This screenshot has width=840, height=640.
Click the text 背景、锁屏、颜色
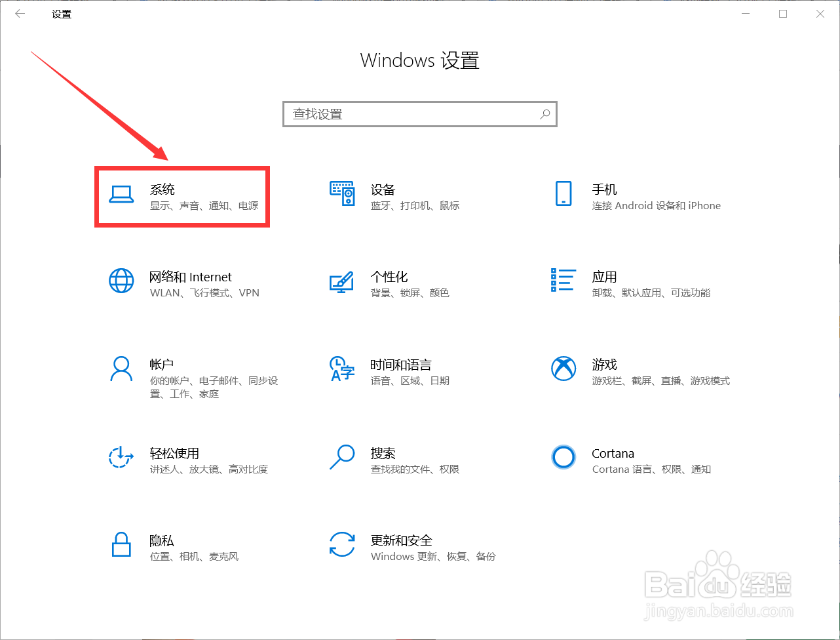[x=410, y=292]
